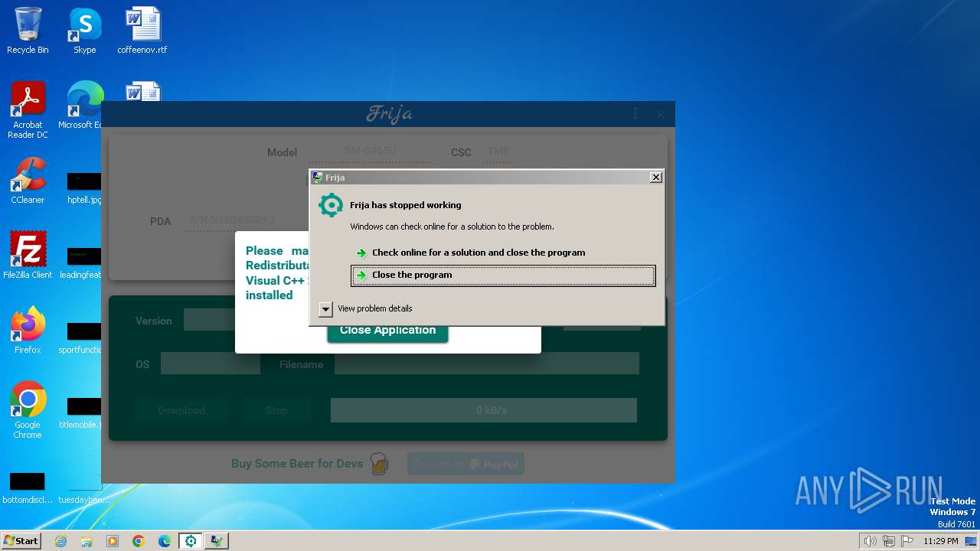
Task: Launch the Acrobat Reader DC shortcut
Action: (28, 110)
